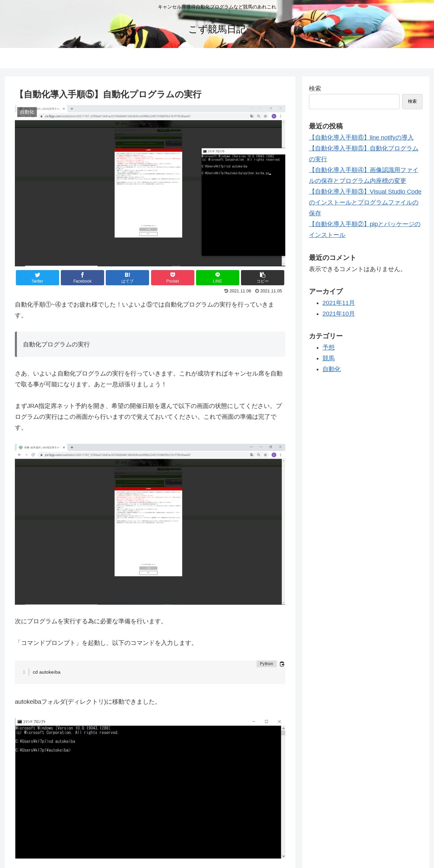Viewport: 434px width, 868px height.
Task: Click the 自動化 label on featured image
Action: 27,112
